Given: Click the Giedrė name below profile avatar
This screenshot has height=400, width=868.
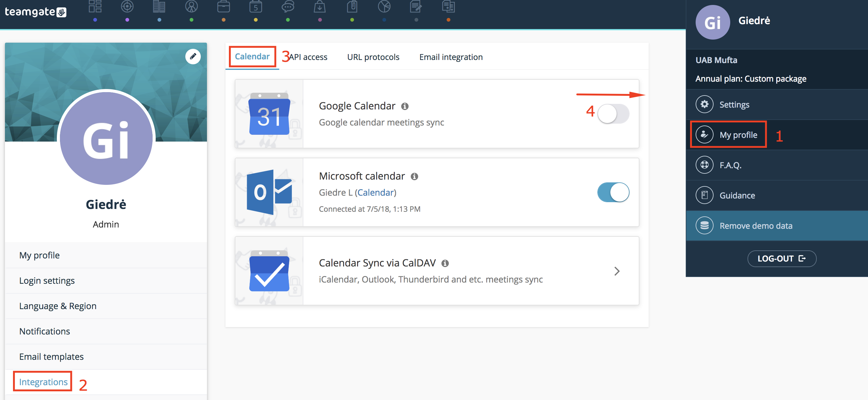Looking at the screenshot, I should (106, 204).
